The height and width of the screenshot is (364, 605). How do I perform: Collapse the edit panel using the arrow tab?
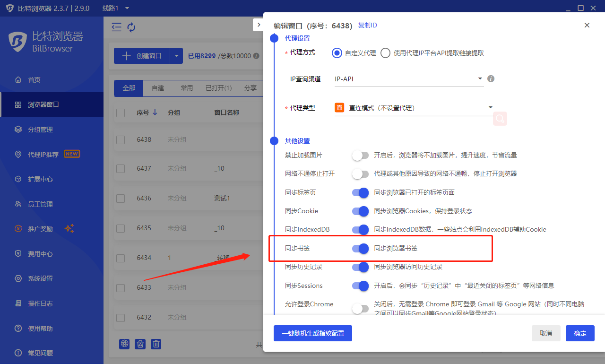click(258, 25)
